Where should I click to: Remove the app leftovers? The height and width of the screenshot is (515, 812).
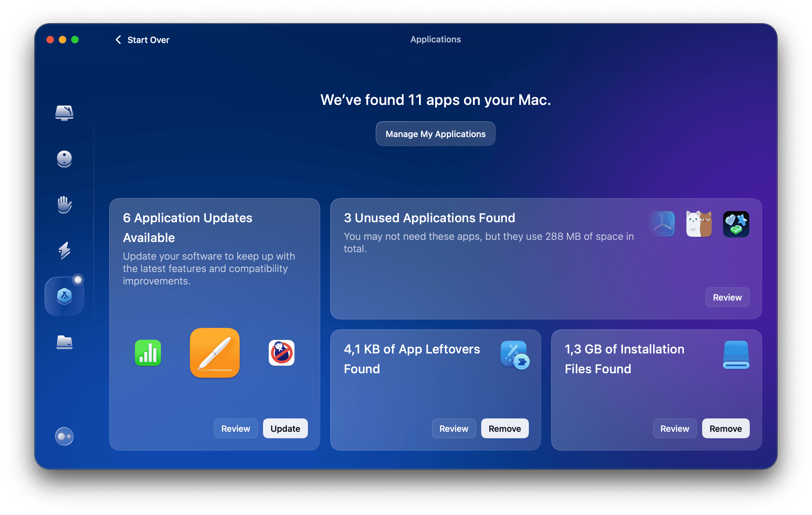click(x=504, y=429)
